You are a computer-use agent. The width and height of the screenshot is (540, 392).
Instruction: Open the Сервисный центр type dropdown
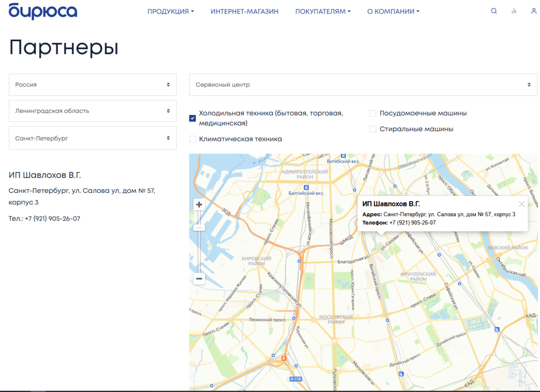363,85
